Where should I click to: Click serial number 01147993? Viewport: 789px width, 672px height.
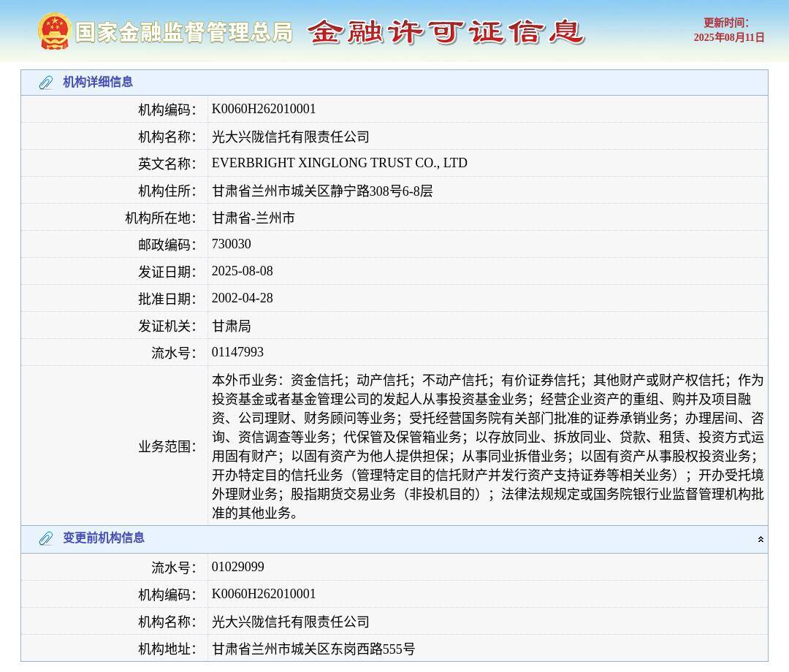[x=238, y=352]
